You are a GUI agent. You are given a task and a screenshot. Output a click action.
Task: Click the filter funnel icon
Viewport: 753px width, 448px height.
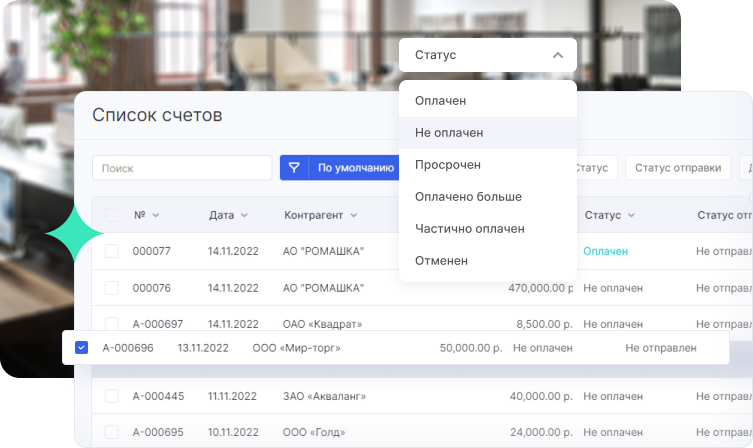pos(295,168)
